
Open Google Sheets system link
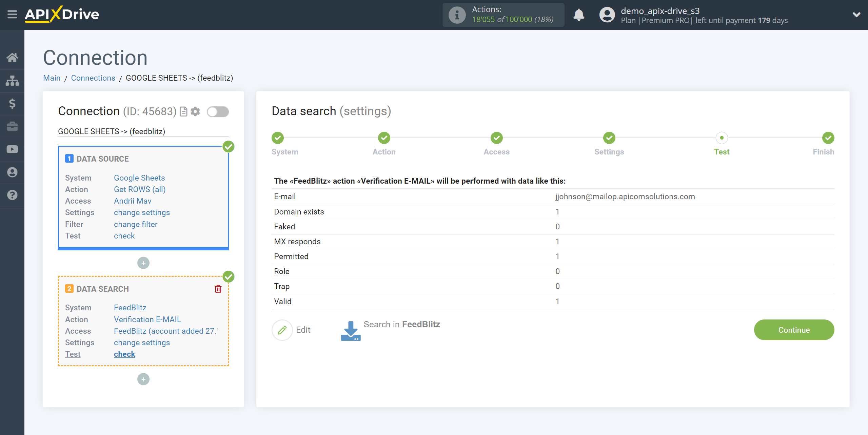[x=139, y=178]
